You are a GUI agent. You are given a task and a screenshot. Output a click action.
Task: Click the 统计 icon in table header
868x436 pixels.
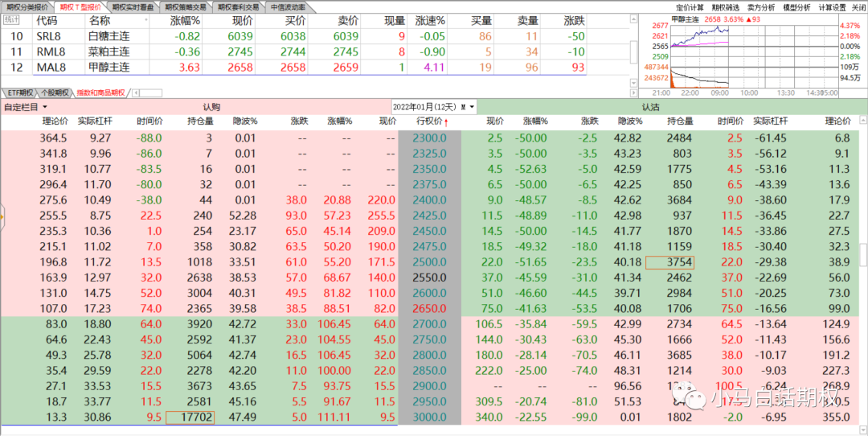point(11,19)
